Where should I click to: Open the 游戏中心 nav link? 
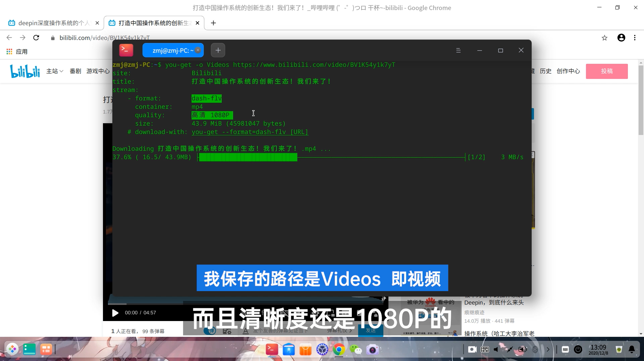coord(98,71)
